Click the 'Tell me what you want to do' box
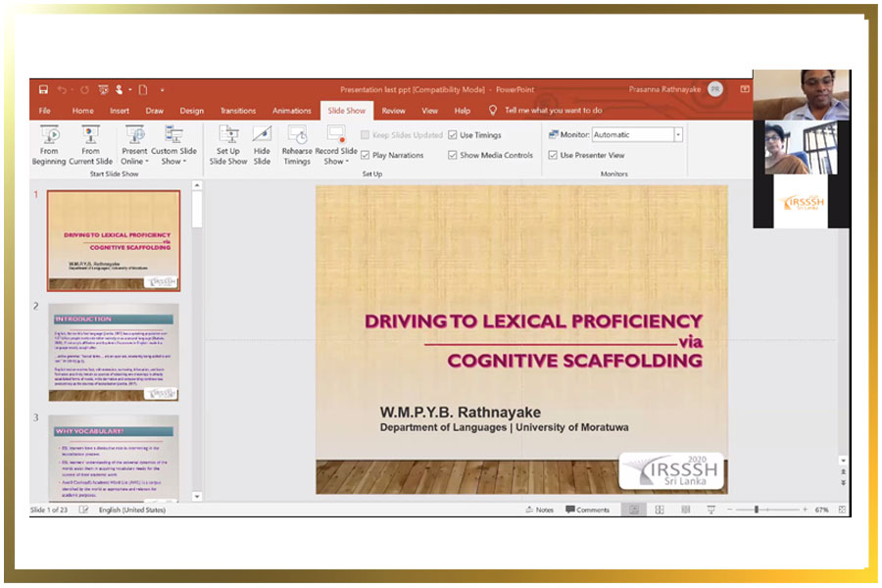This screenshot has width=882, height=588. pos(554,111)
